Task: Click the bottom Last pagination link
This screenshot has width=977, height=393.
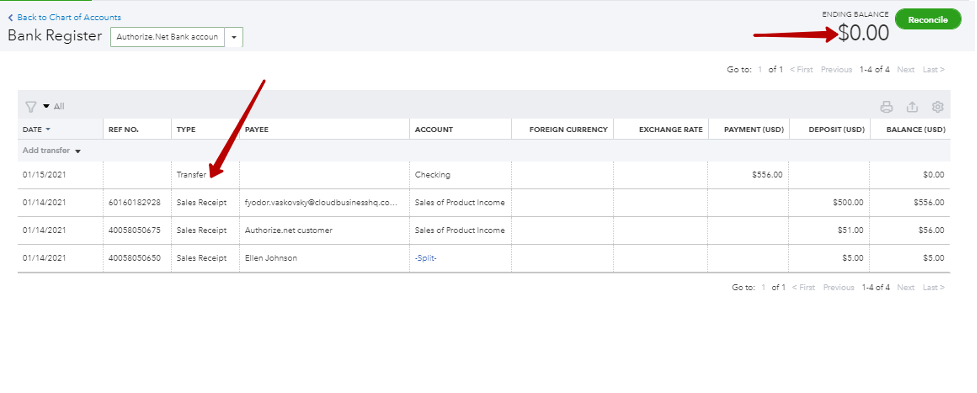Action: 933,287
